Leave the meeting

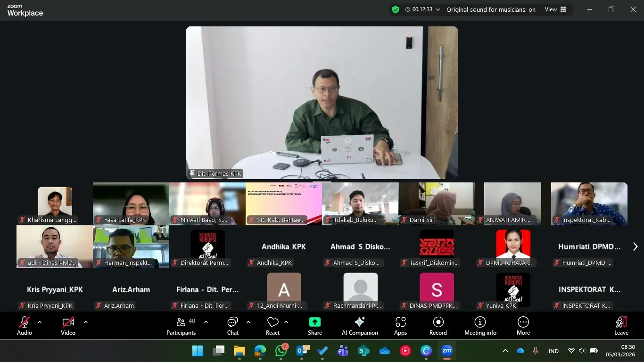coord(621,326)
